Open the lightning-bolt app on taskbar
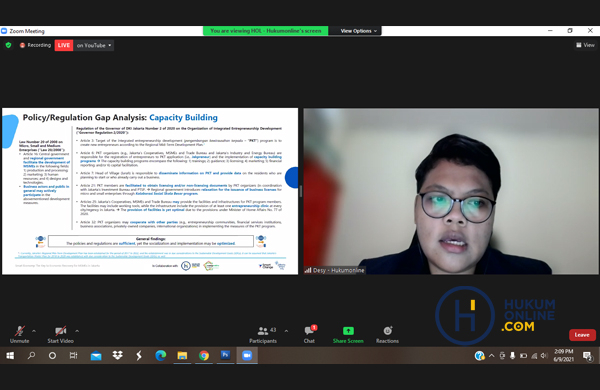Image resolution: width=600 pixels, height=390 pixels. pyautogui.click(x=139, y=356)
